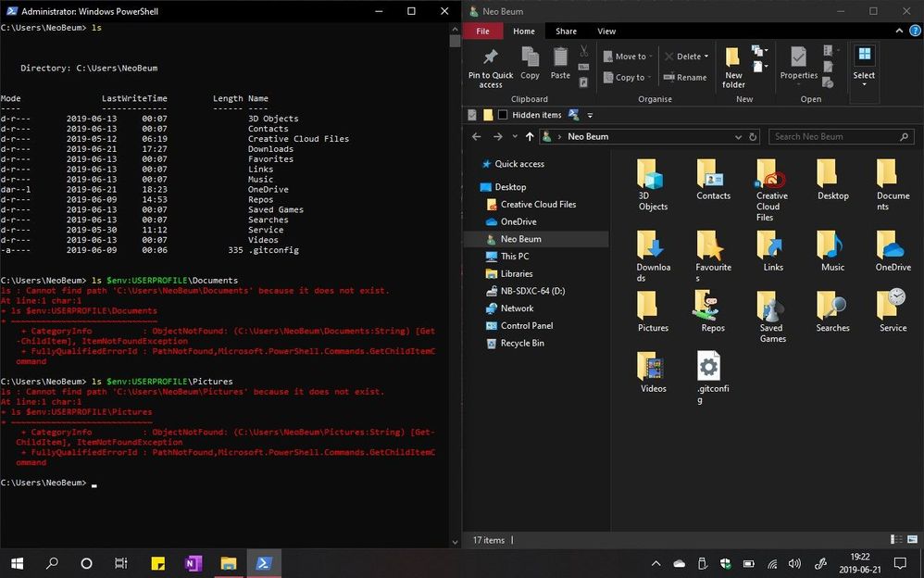Open the Select dropdown in ribbon
Image resolution: width=924 pixels, height=578 pixels.
(x=864, y=67)
